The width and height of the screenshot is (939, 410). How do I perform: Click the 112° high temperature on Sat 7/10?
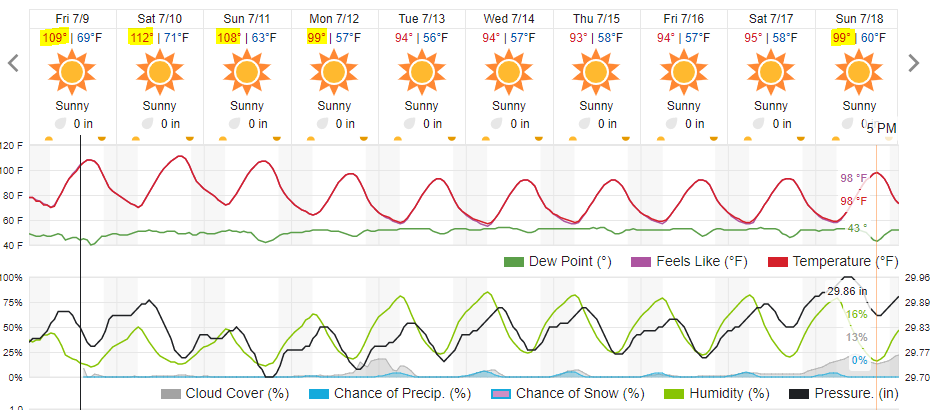(x=141, y=38)
